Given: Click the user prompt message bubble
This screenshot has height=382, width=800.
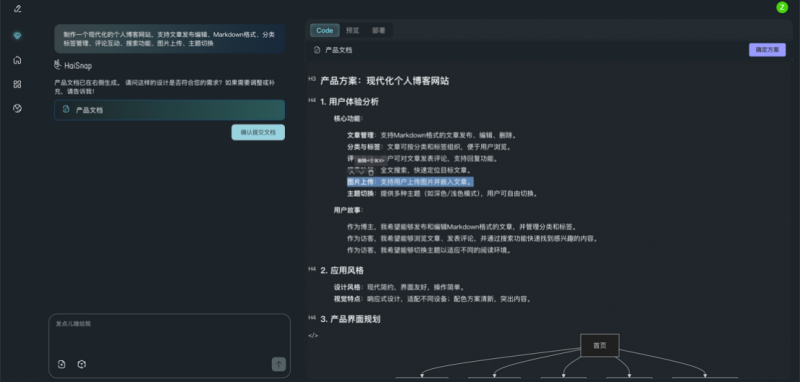Looking at the screenshot, I should tap(169, 39).
